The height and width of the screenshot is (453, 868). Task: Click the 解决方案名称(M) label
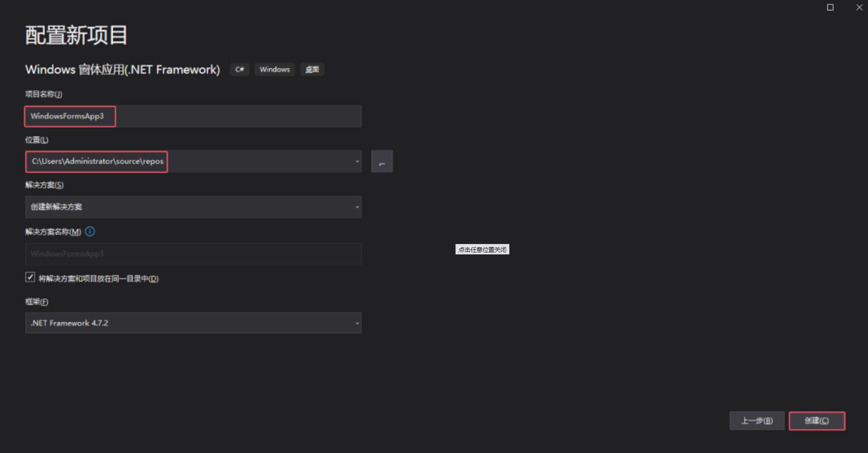point(53,232)
